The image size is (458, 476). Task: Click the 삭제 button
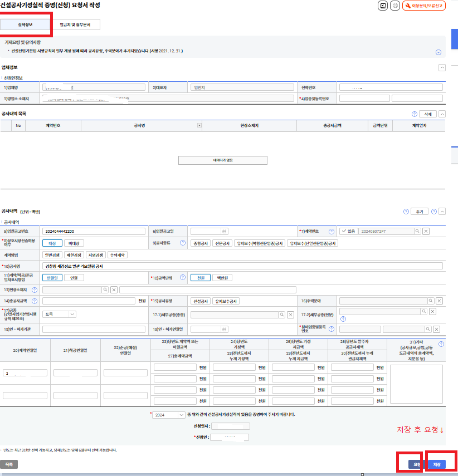click(x=427, y=114)
